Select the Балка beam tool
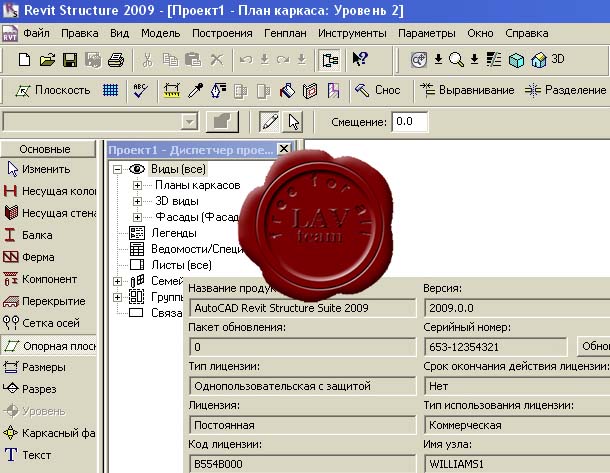 [29, 235]
